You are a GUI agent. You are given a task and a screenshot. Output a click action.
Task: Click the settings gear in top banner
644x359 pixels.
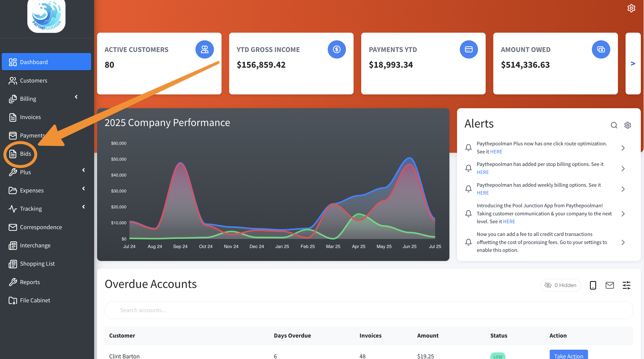click(x=631, y=8)
